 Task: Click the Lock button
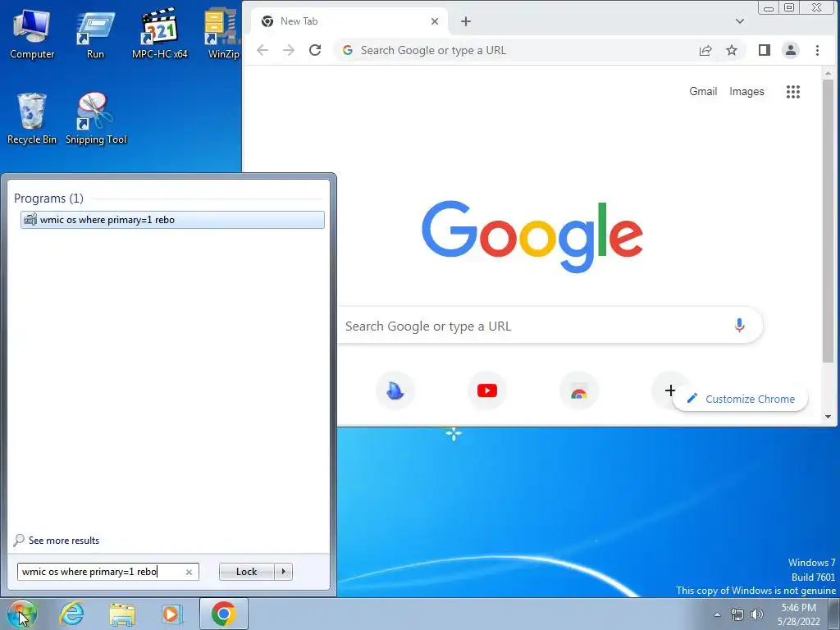click(246, 572)
